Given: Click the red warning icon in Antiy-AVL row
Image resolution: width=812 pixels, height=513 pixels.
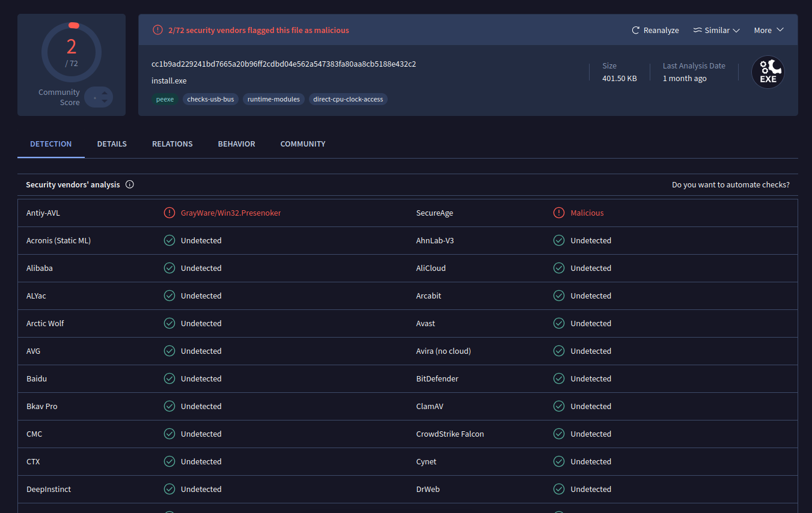Looking at the screenshot, I should tap(169, 213).
